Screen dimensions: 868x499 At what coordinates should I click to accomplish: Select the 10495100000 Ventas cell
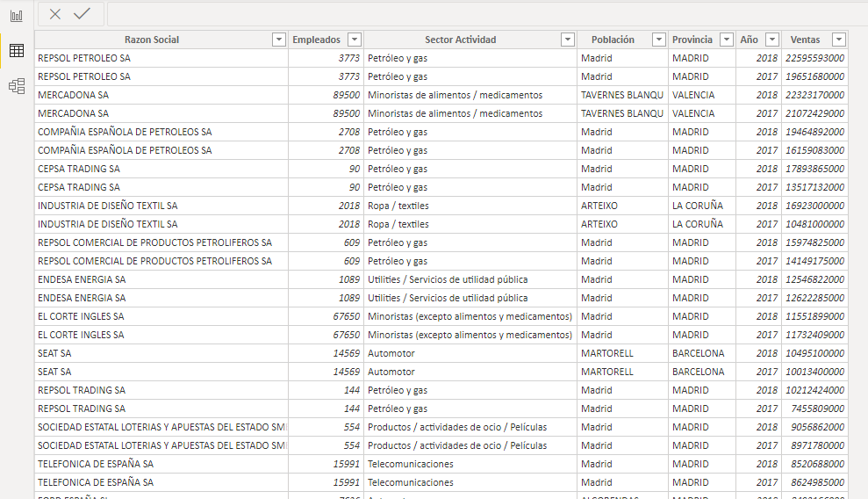[x=814, y=353]
